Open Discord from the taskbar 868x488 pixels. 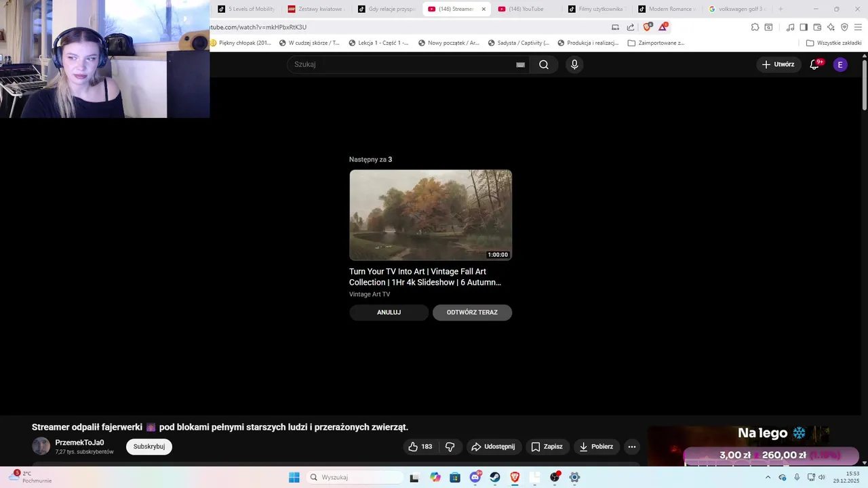[475, 477]
